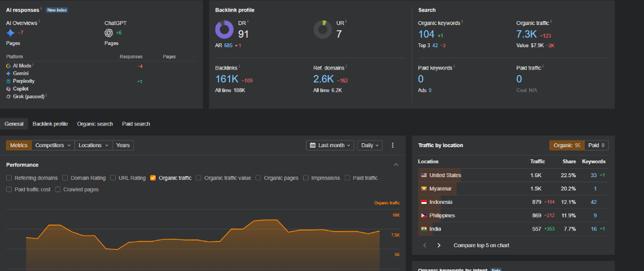Open the three-dot chart options menu
This screenshot has width=644, height=271.
393,145
